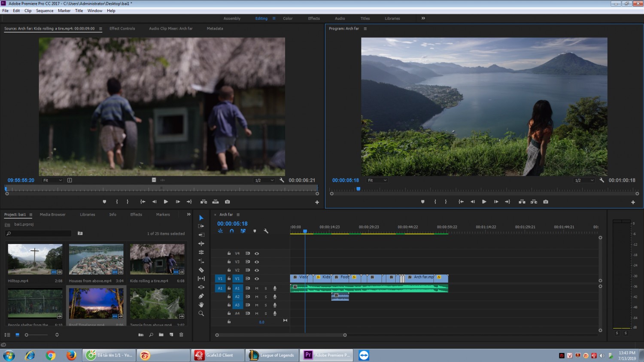Select the Hand tool
Image resolution: width=644 pixels, height=362 pixels.
(201, 305)
